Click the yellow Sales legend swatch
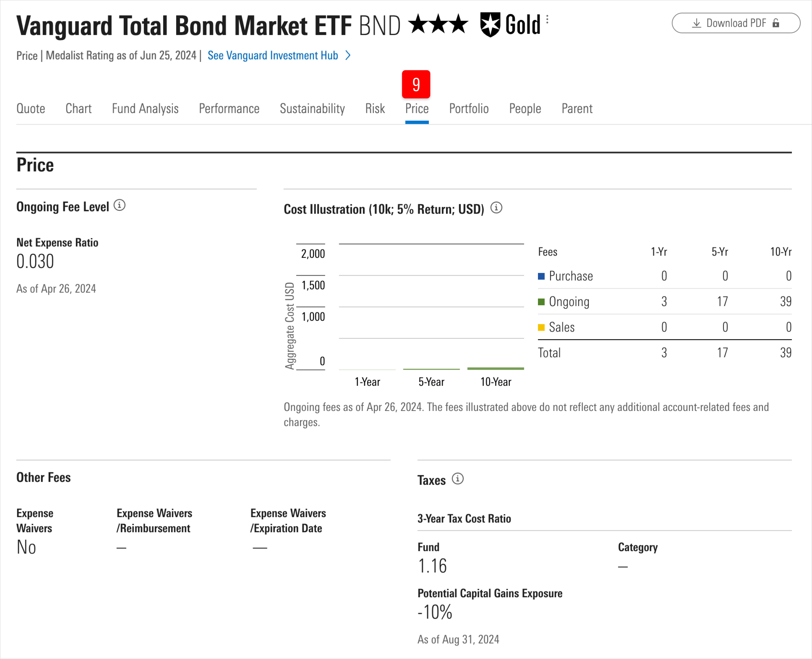Image resolution: width=812 pixels, height=659 pixels. coord(541,327)
